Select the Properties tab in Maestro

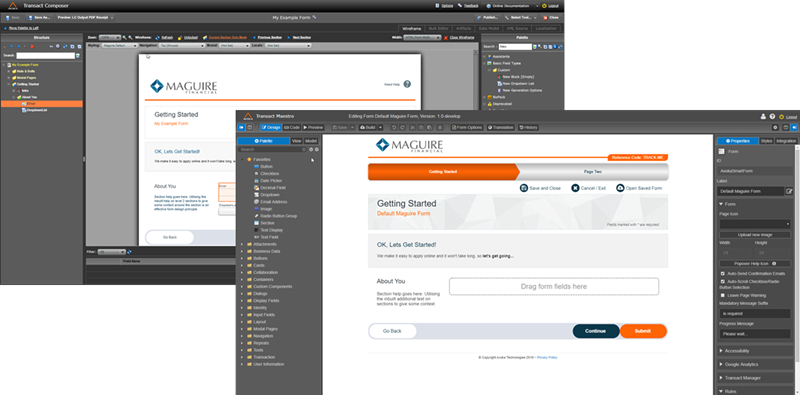[737, 141]
